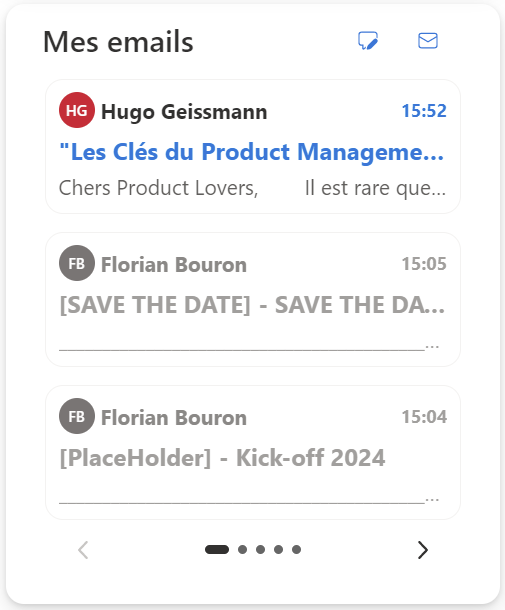Select the third pagination dot
Screen dimensions: 505x610
coord(260,549)
